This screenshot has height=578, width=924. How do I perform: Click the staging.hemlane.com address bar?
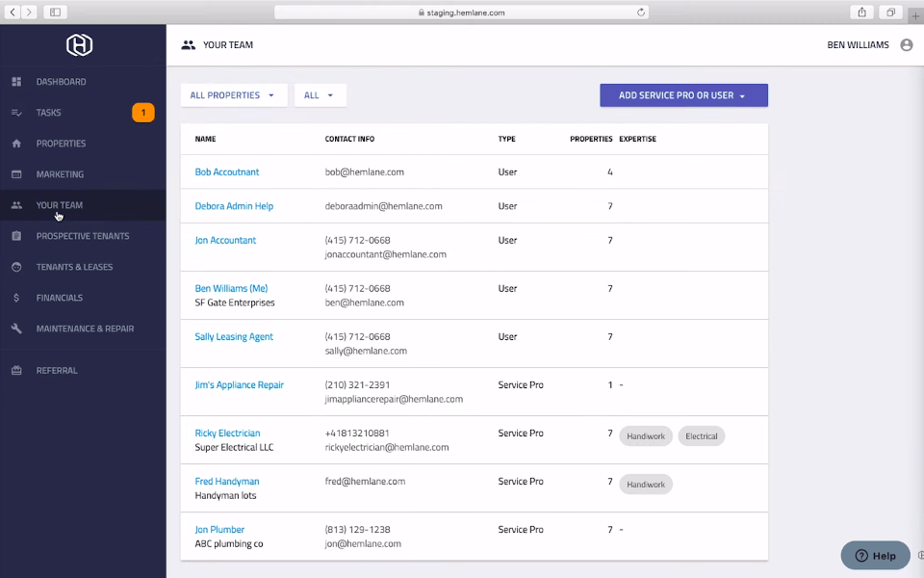461,13
